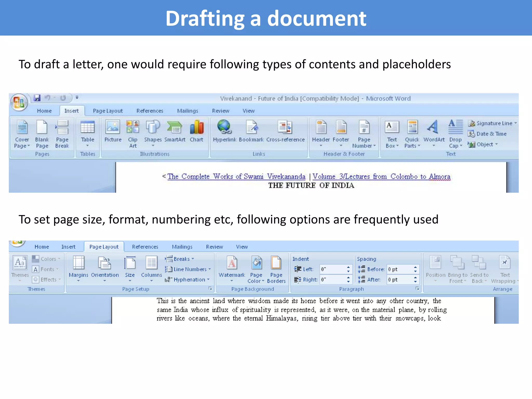Follow Volume 3/Lectures from Colombo link
The image size is (532, 399).
point(381,176)
